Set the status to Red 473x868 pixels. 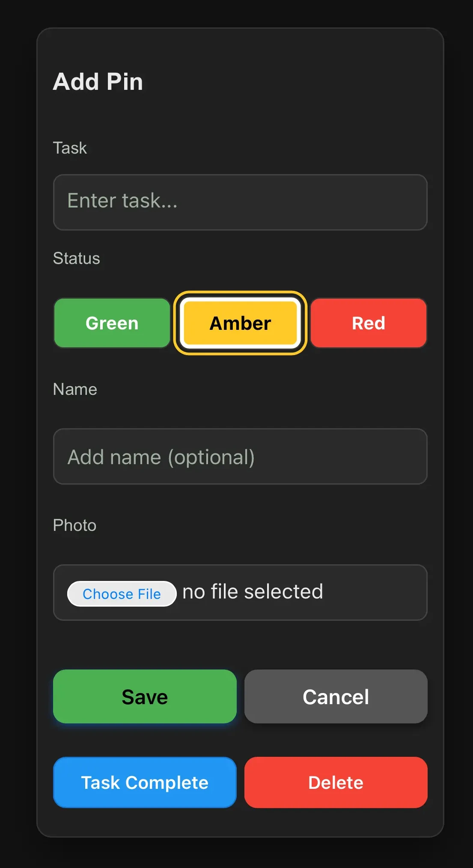(369, 323)
